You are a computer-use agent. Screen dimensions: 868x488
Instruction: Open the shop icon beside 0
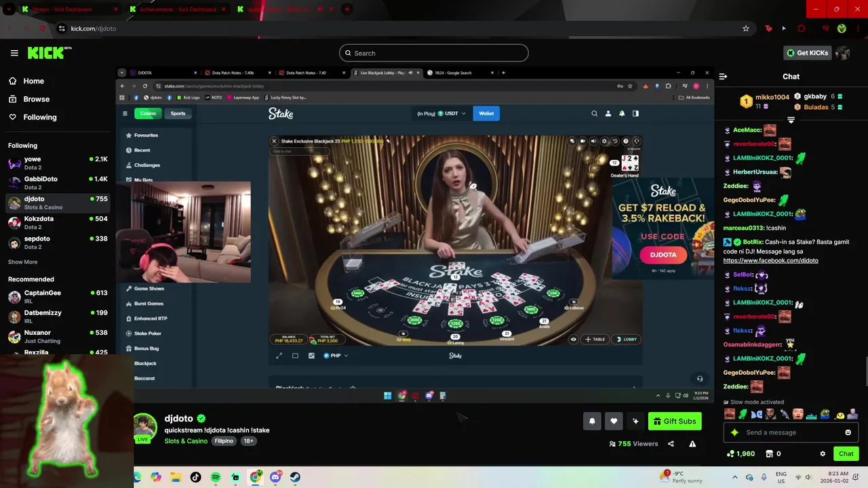coord(769,453)
